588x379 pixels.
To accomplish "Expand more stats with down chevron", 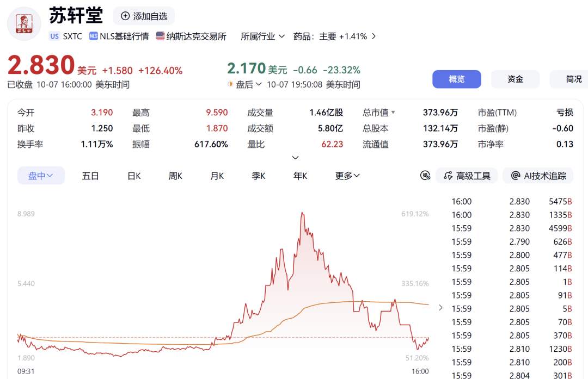I will (x=295, y=158).
